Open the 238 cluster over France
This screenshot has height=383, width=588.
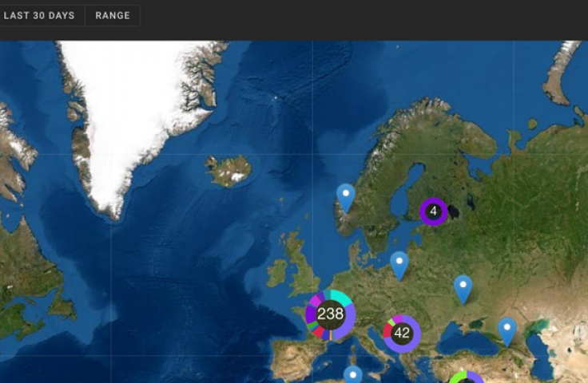point(331,314)
